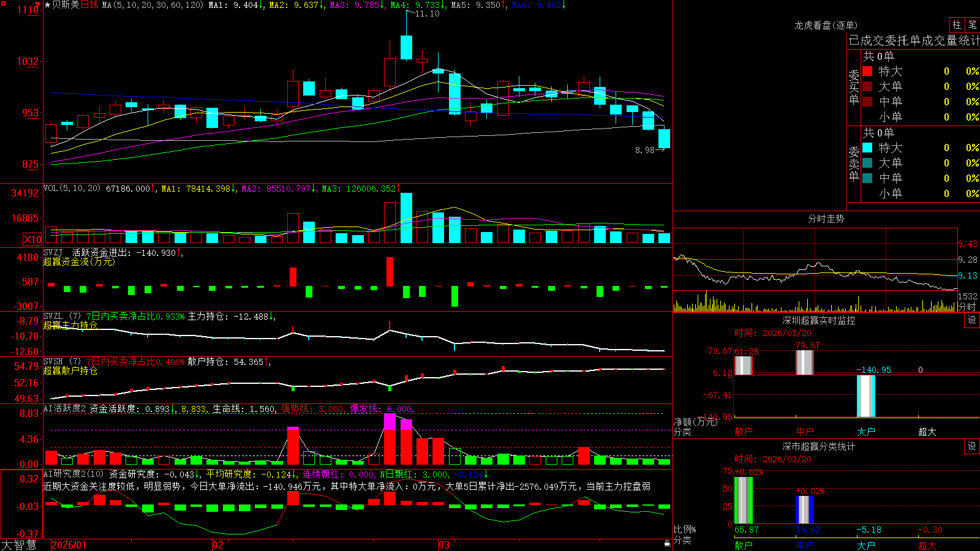Toggle the star favorite icon before 贝斯美
This screenshot has height=551, width=980.
point(47,5)
